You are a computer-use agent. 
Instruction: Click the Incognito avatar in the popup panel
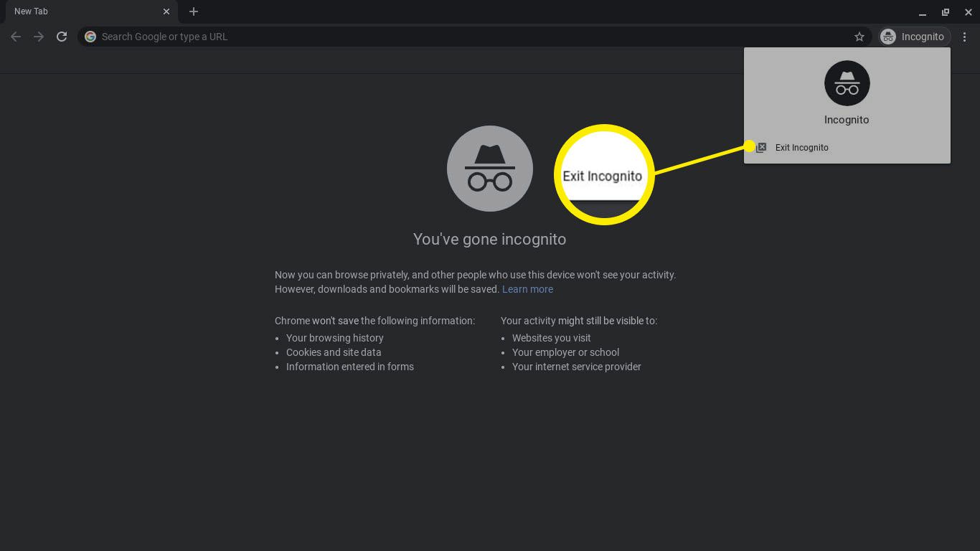(x=847, y=83)
